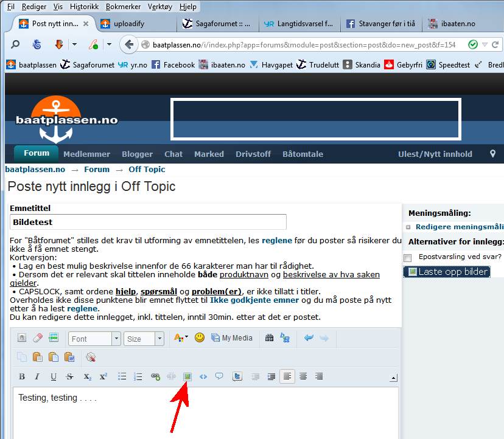Toggle underline formatting

point(54,376)
